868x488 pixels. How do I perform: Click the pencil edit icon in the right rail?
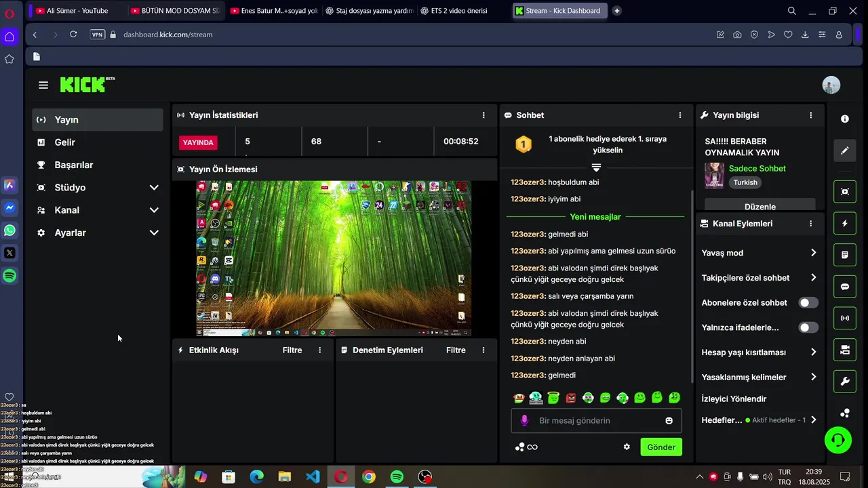845,150
